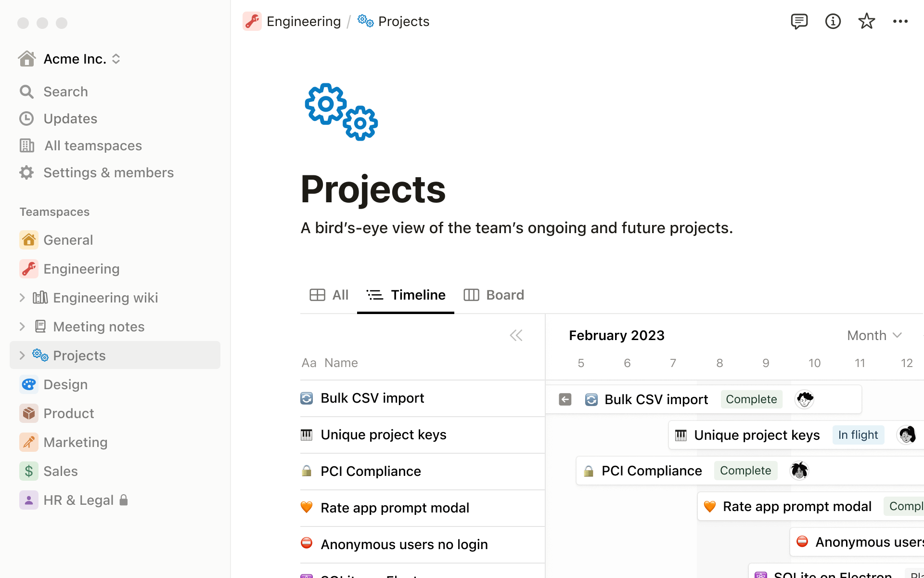924x578 pixels.
Task: Toggle the star/favorite icon for Projects
Action: (867, 21)
